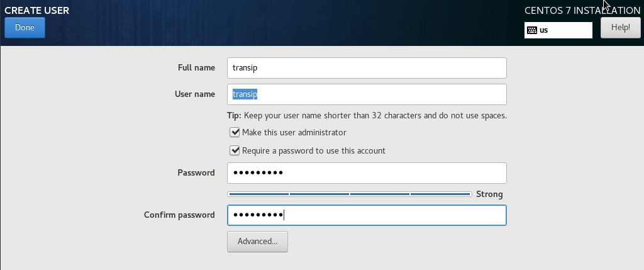Select the us keyboard layout indicator
The image size is (644, 270).
pos(558,30)
